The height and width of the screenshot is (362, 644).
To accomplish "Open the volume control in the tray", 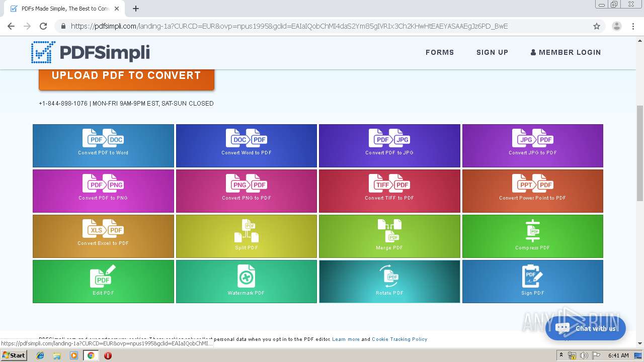I will tap(584, 355).
